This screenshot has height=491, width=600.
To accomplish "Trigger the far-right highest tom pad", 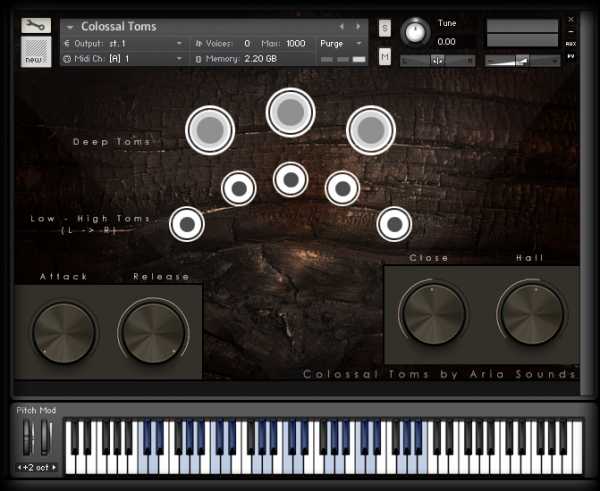I will pos(394,224).
